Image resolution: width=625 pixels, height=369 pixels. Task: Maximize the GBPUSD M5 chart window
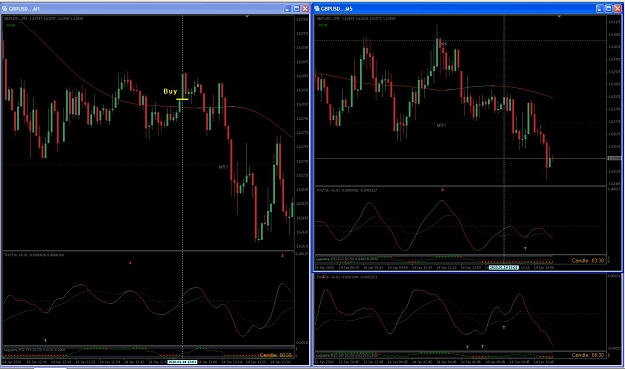tap(609, 9)
